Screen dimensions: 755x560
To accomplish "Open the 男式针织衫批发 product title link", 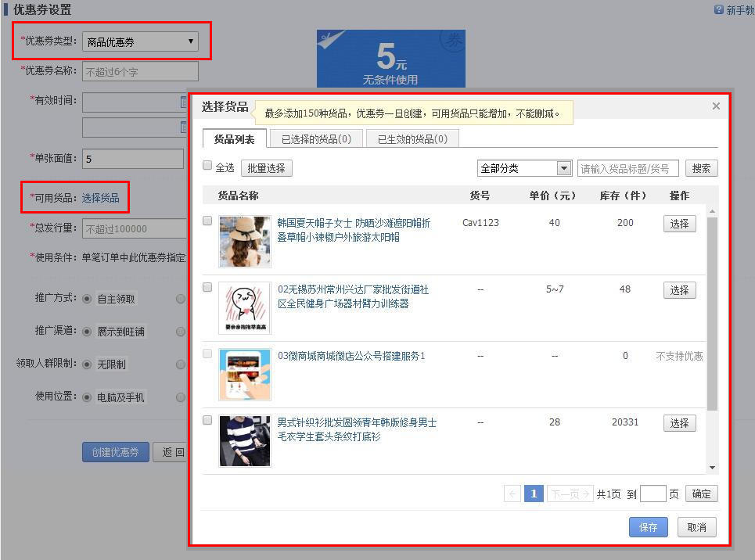I will 357,429.
